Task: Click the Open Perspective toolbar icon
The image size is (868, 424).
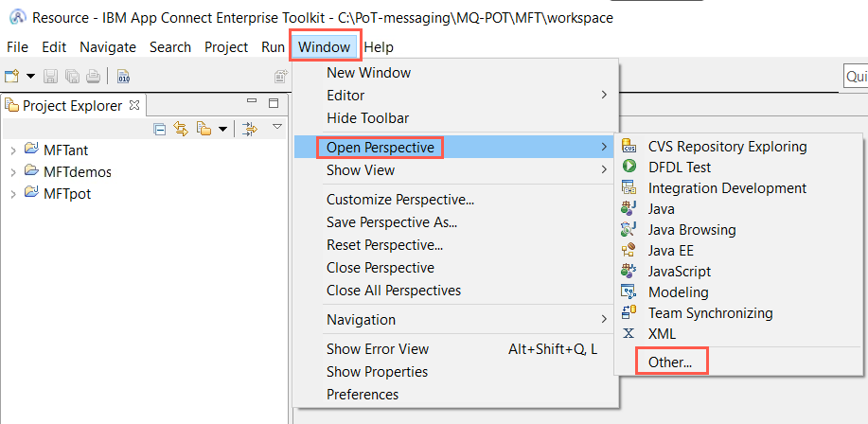Action: (x=282, y=77)
